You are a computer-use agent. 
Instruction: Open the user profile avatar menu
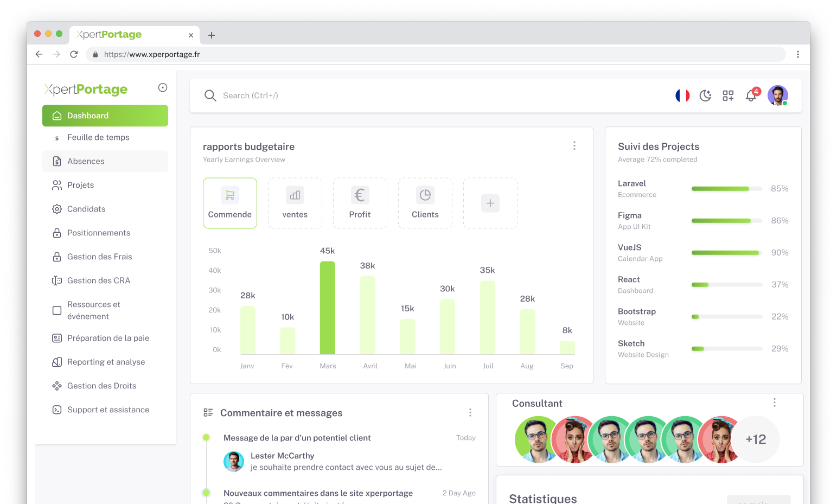tap(778, 95)
